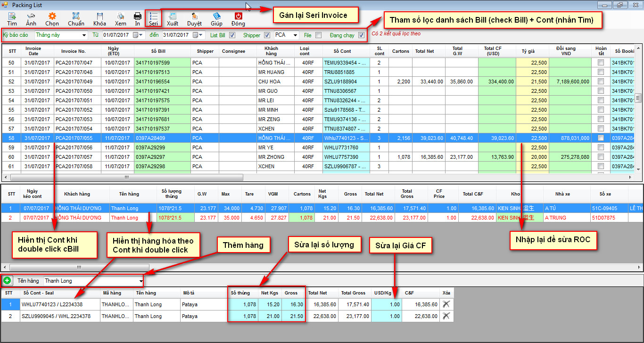Click the WHLU7740123 / L2234338 cell
The height and width of the screenshot is (343, 644).
[59, 304]
